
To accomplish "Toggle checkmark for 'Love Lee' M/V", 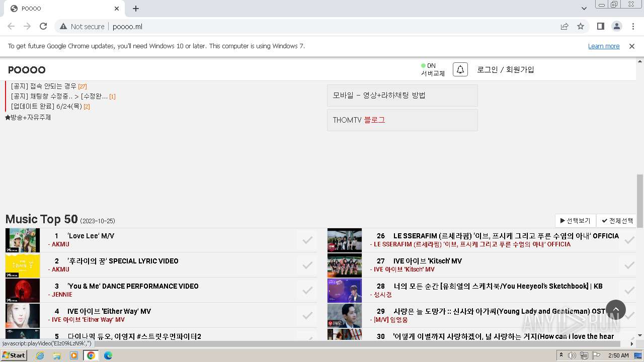I will tap(307, 240).
